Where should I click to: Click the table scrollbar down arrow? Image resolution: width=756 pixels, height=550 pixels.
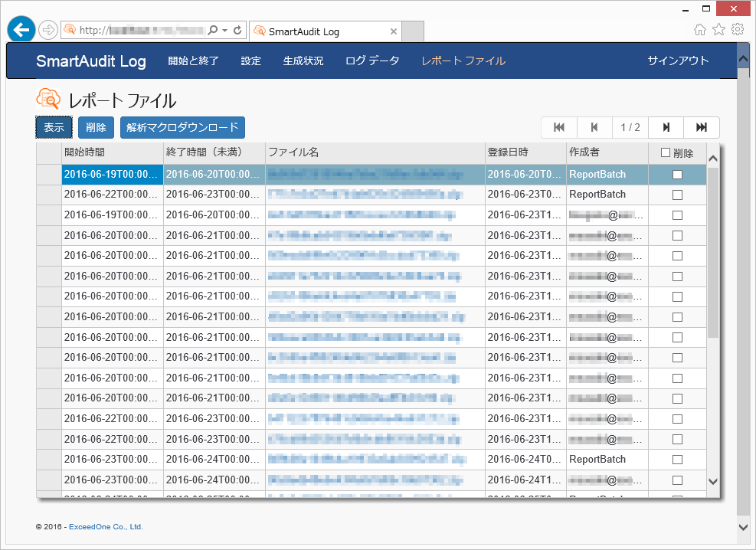click(713, 481)
